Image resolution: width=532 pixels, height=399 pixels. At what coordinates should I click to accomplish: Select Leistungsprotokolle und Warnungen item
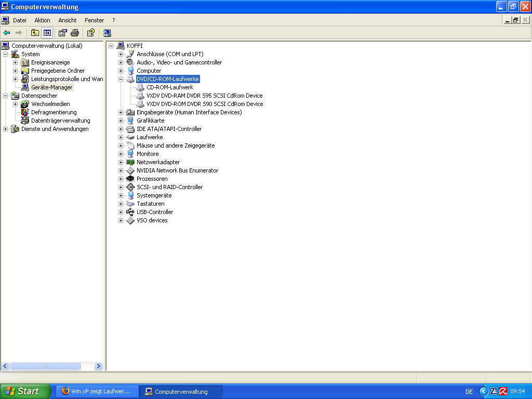point(67,79)
